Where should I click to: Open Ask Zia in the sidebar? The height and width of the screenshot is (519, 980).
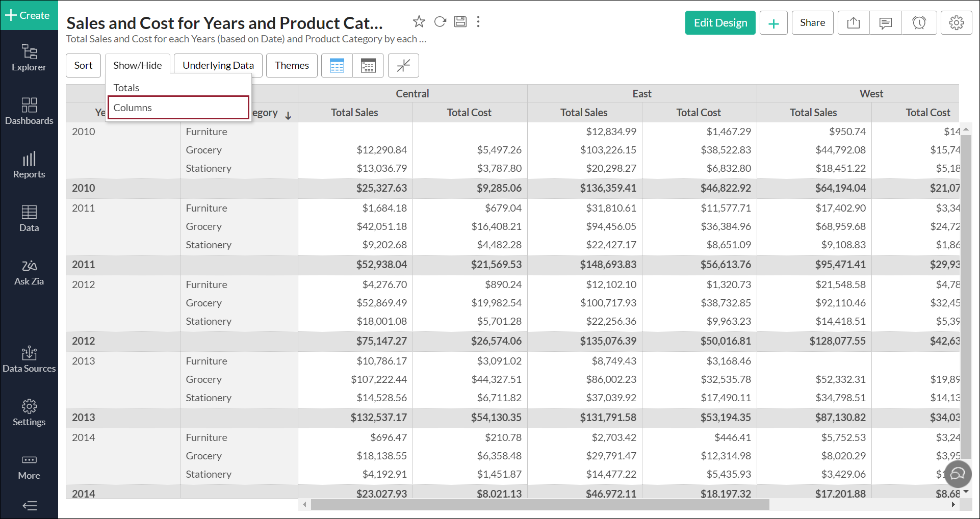click(x=29, y=272)
